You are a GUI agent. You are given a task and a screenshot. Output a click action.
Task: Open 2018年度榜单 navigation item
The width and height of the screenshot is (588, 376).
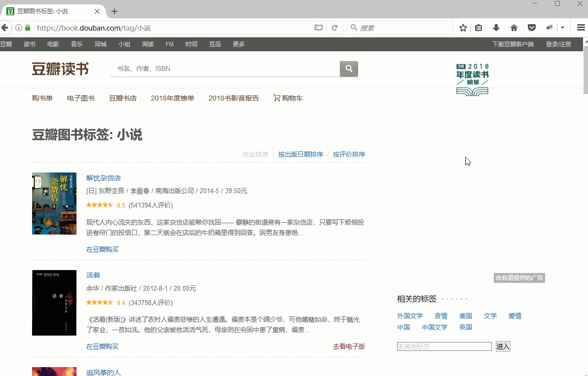[x=173, y=98]
